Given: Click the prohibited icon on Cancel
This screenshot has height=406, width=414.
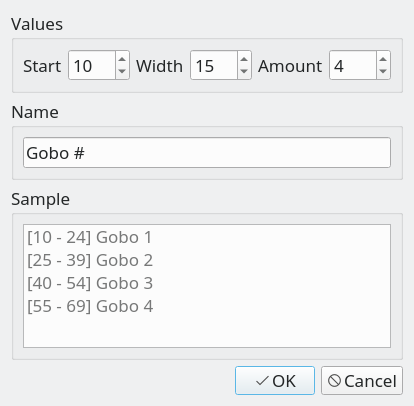Looking at the screenshot, I should click(334, 381).
